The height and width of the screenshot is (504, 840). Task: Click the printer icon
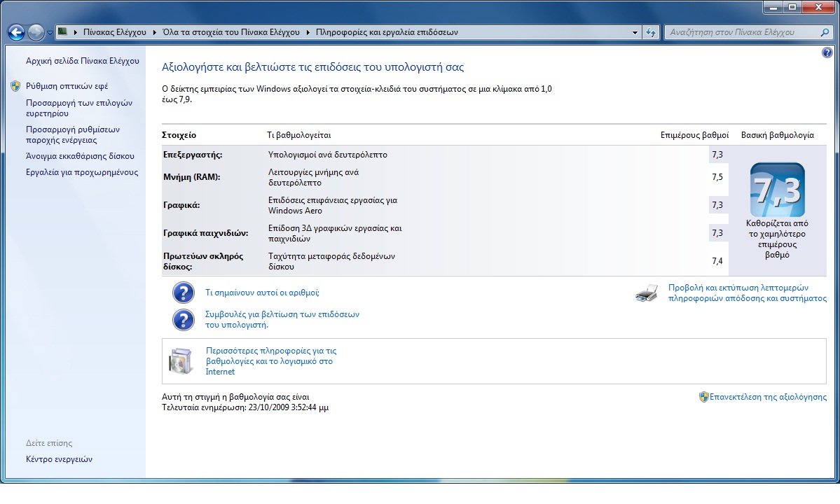click(647, 293)
